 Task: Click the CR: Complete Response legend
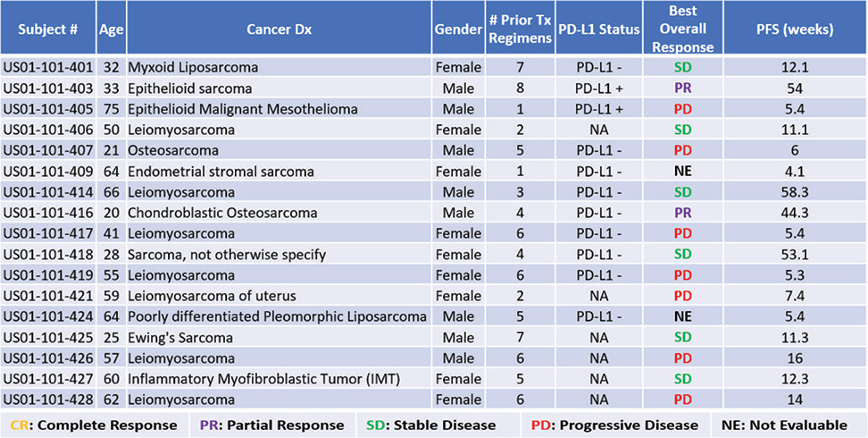point(94,425)
